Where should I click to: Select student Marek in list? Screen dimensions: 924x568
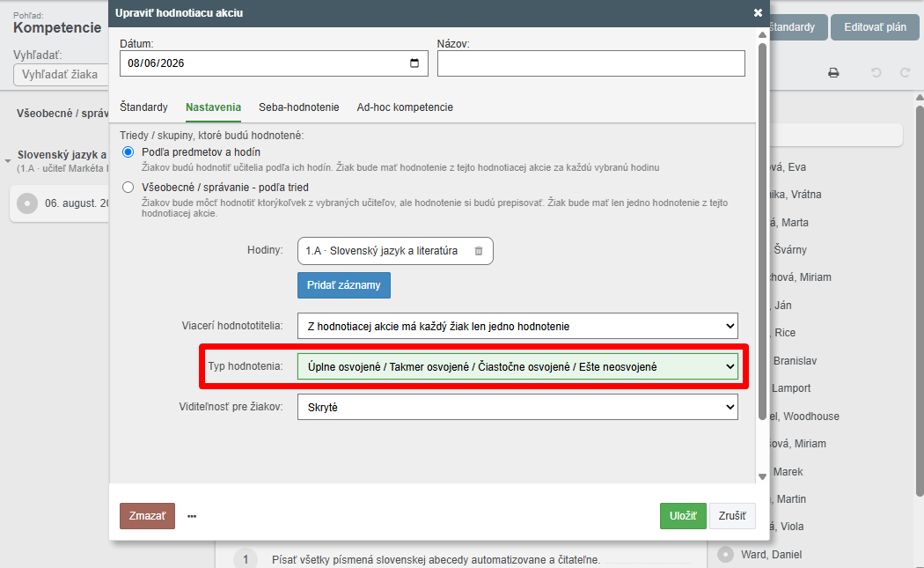pos(788,472)
